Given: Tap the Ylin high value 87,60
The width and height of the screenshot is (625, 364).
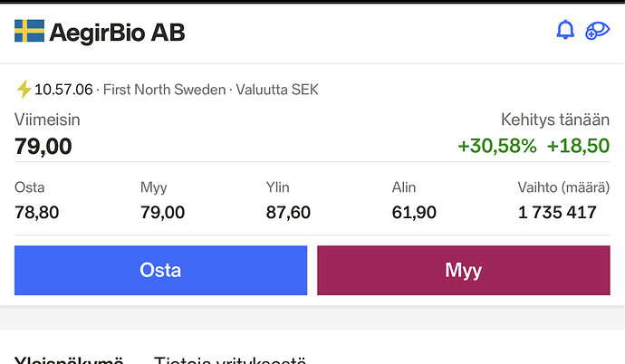Looking at the screenshot, I should [x=288, y=212].
